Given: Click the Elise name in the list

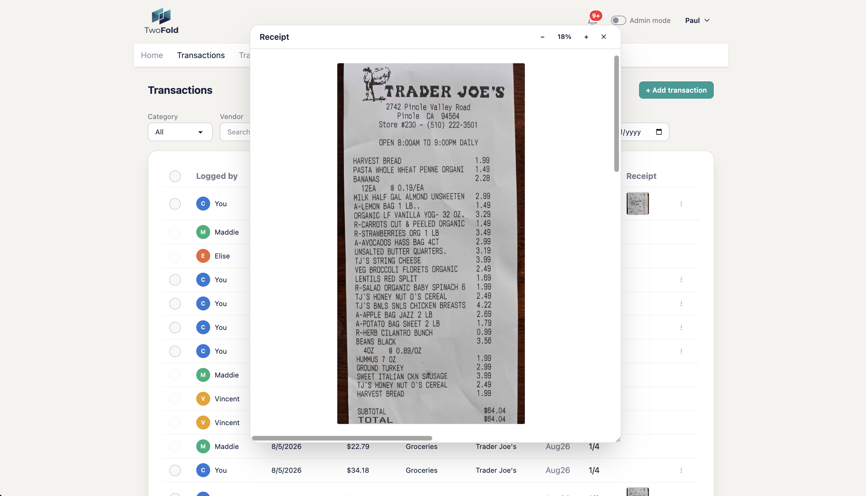Looking at the screenshot, I should tap(222, 256).
